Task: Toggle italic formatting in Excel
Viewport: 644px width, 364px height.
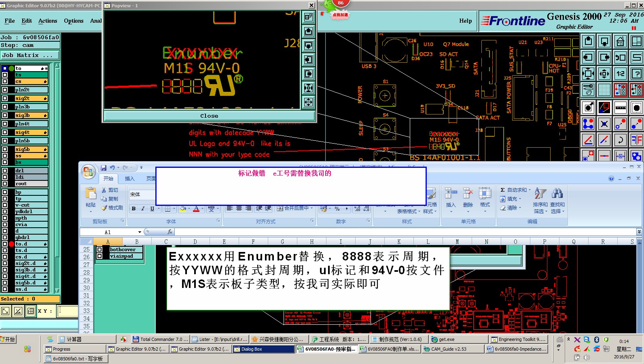Action: click(x=143, y=209)
